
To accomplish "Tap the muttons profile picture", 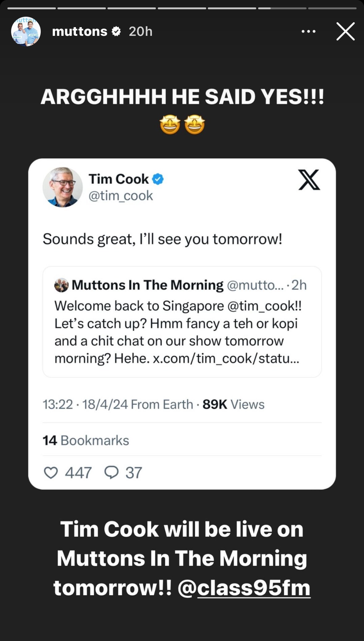I will tap(26, 32).
